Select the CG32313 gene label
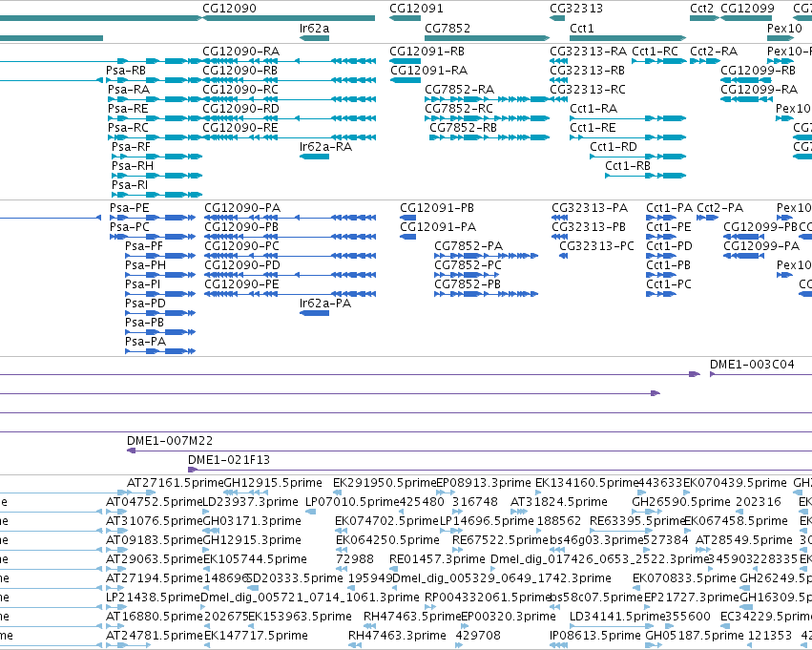The image size is (812, 650). [x=576, y=9]
